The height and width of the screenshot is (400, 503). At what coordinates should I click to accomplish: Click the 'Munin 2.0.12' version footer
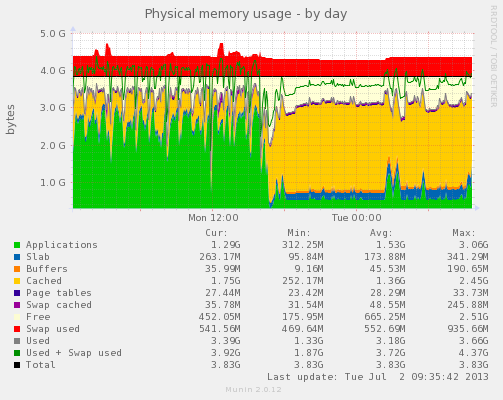[x=253, y=389]
